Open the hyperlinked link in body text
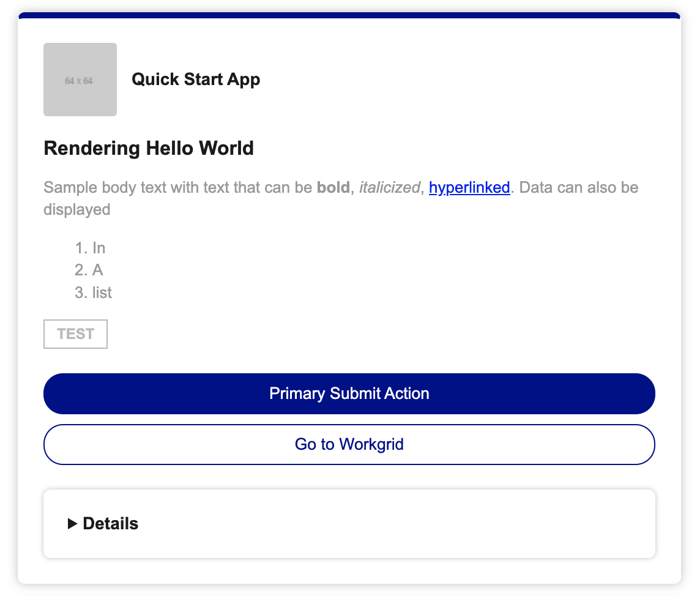The image size is (700, 596). pos(469,187)
